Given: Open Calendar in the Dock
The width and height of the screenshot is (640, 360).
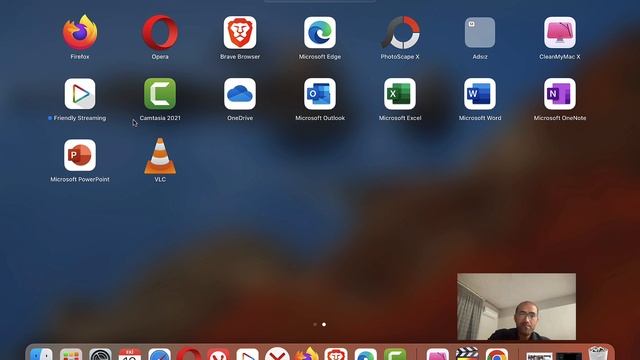Looking at the screenshot, I should pos(130,354).
